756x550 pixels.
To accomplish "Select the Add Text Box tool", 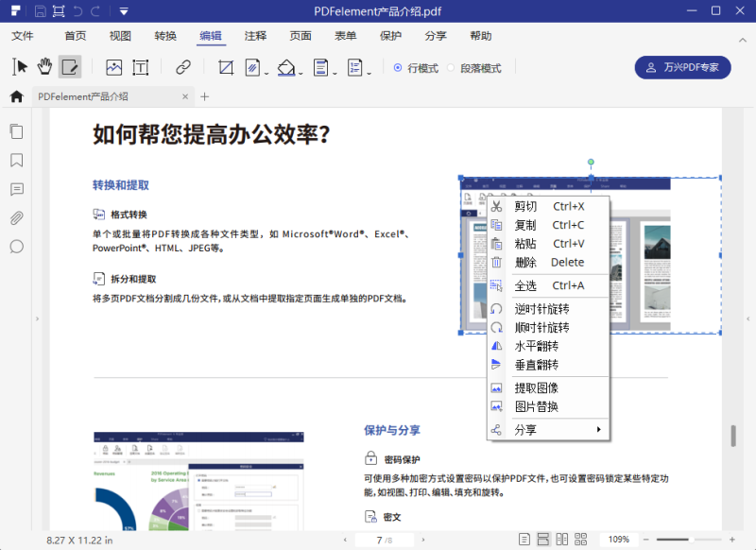I will [x=142, y=67].
